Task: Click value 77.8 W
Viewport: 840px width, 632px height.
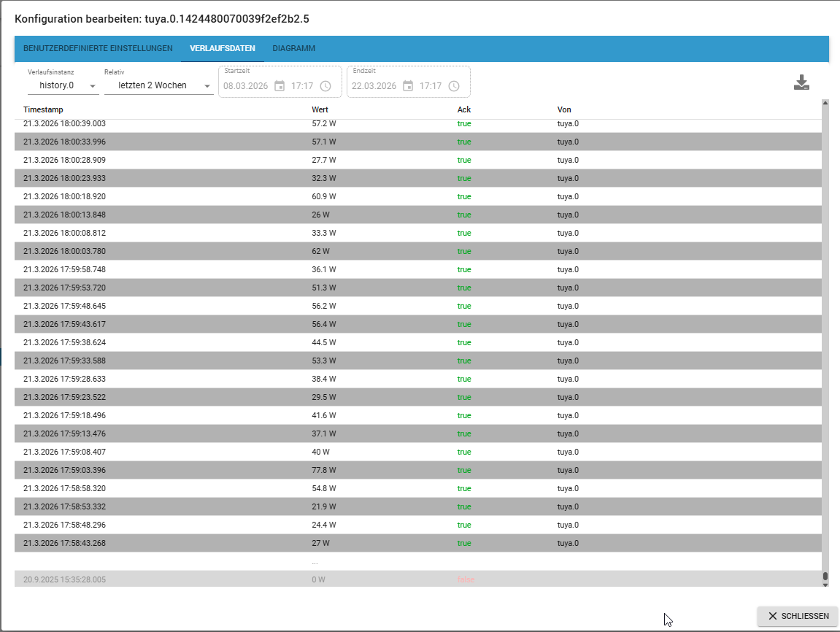Action: tap(323, 470)
